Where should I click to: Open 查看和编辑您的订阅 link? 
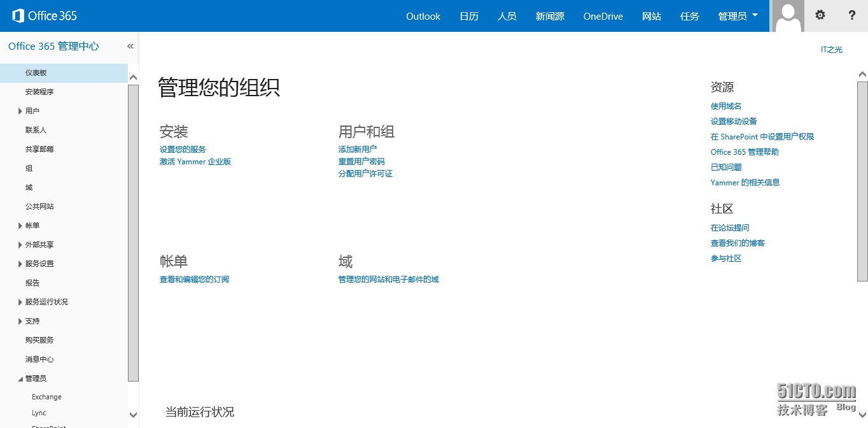point(194,279)
